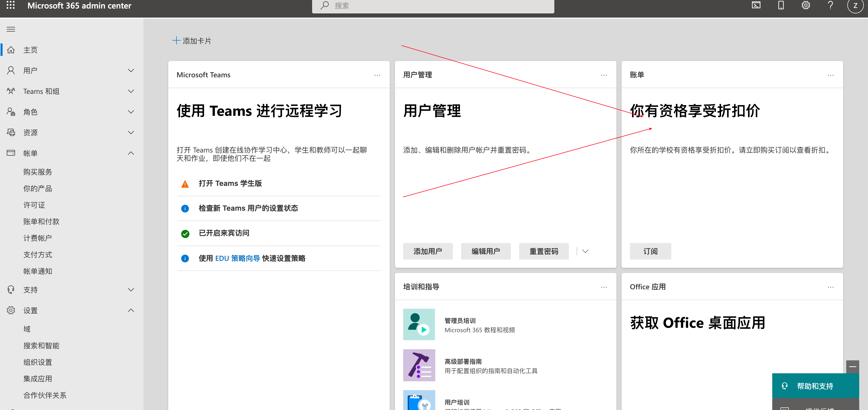Open the 高级部署指南 thumbnail
Viewport: 868px width, 410px height.
[419, 365]
